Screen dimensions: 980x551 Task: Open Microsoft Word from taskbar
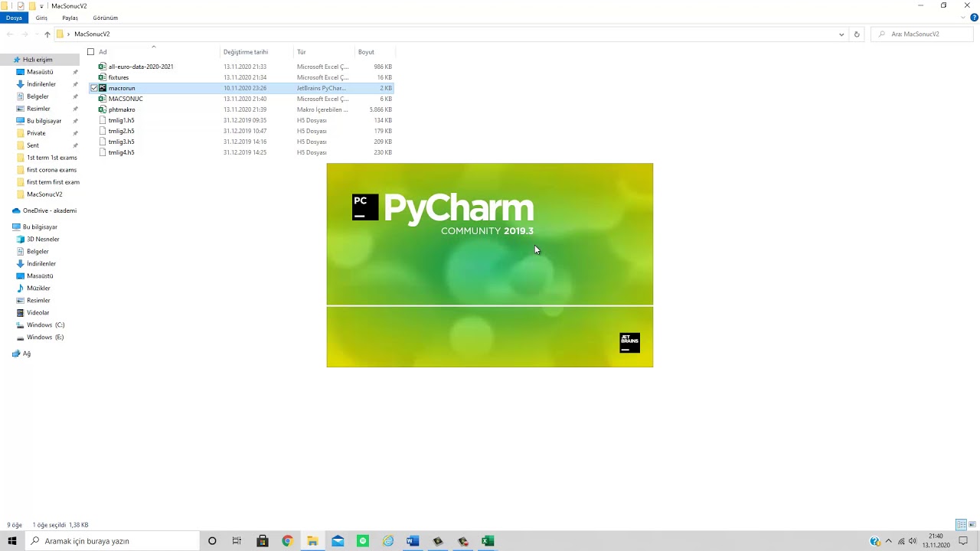[413, 541]
